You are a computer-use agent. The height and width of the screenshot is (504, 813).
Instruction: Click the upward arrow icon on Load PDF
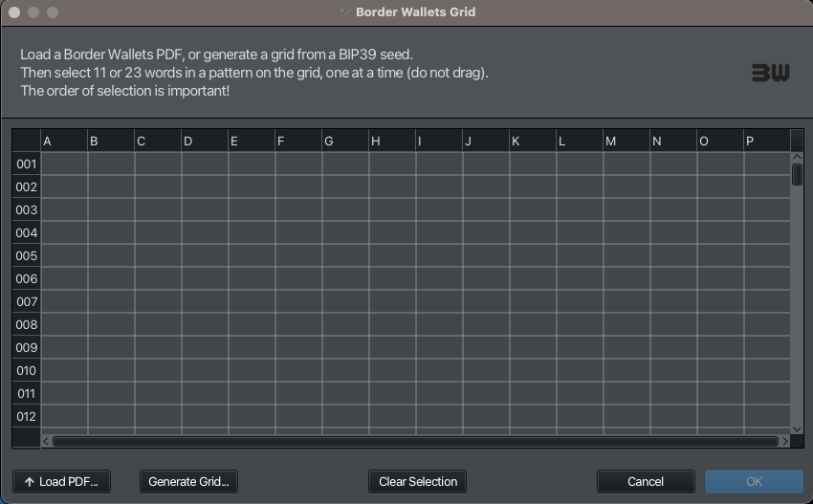pyautogui.click(x=30, y=482)
